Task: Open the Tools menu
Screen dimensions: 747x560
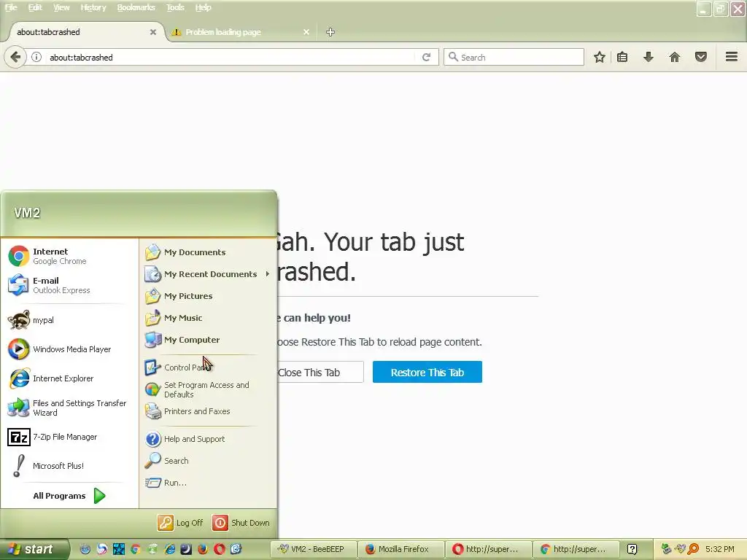Action: coord(175,7)
